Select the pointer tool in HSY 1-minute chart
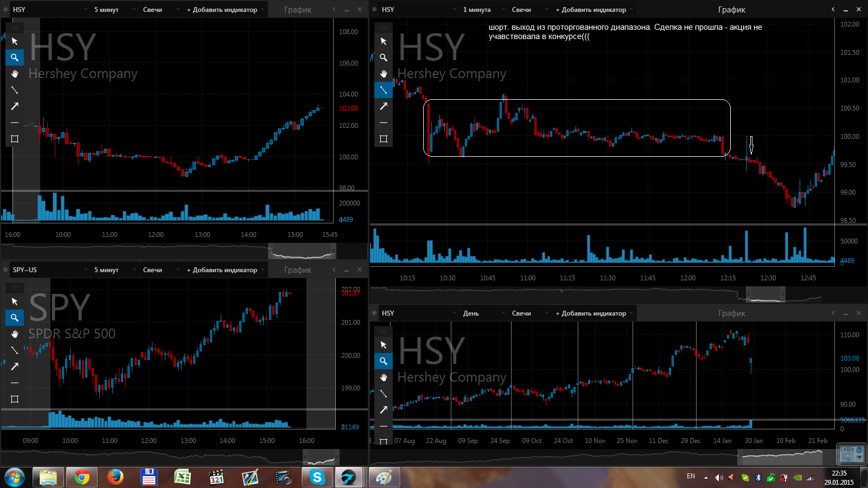This screenshot has height=488, width=868. (384, 41)
